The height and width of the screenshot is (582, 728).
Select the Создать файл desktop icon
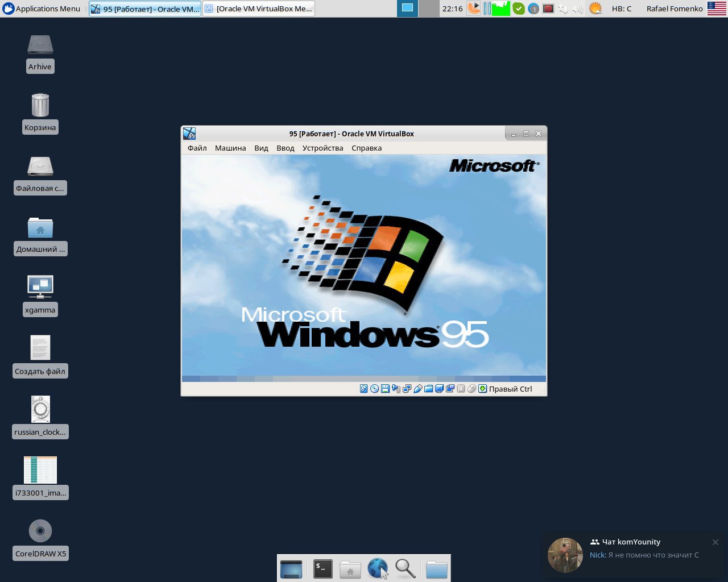[40, 356]
